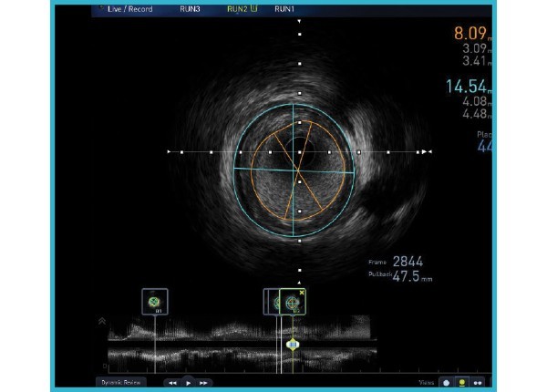The image size is (547, 392).
Task: Click the cyan vessel area value 14.54
Action: (x=466, y=87)
